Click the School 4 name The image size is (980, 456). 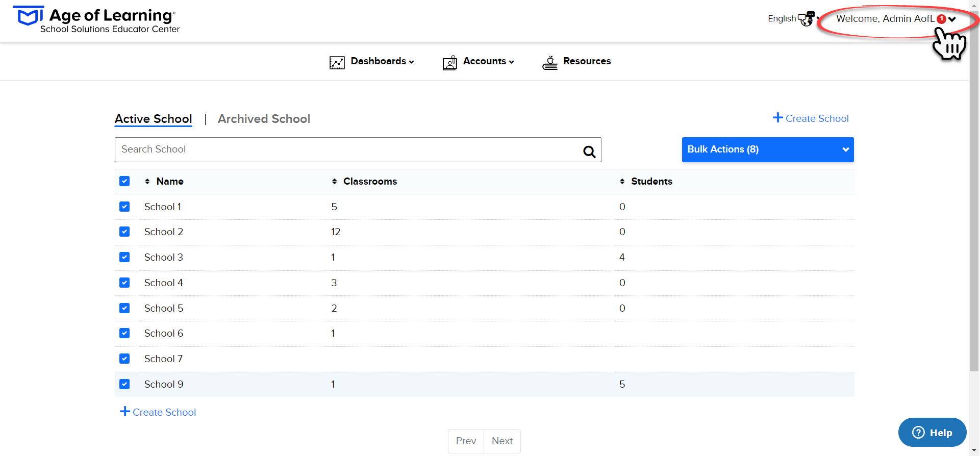(164, 283)
